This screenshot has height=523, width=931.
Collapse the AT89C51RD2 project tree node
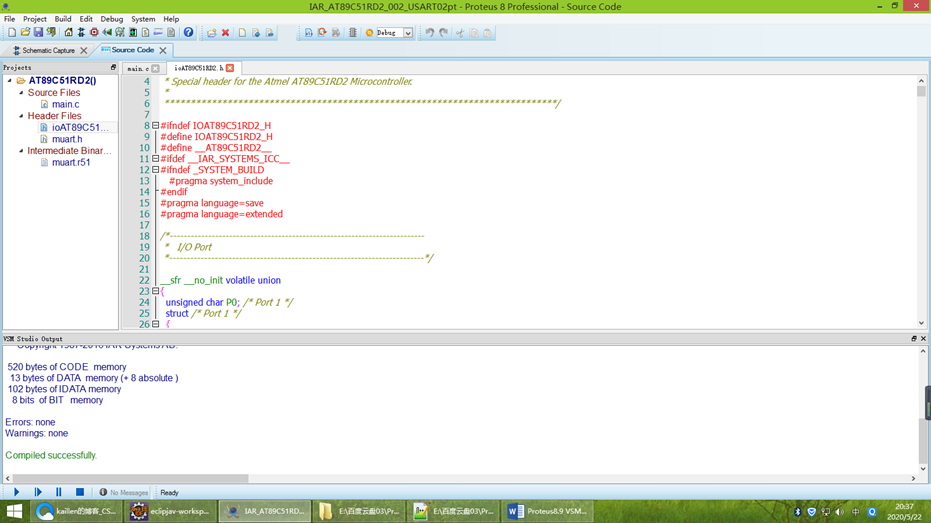click(10, 80)
